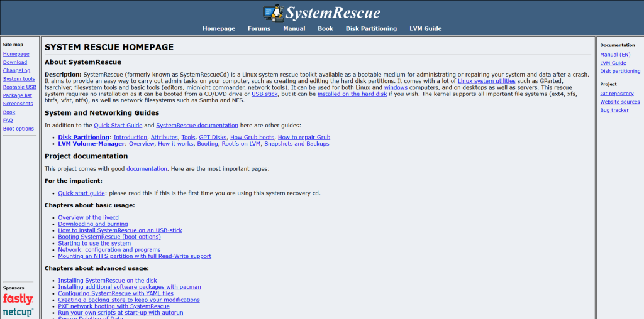Open How to repair Grub link
Viewport: 644px width, 319px height.
point(304,138)
